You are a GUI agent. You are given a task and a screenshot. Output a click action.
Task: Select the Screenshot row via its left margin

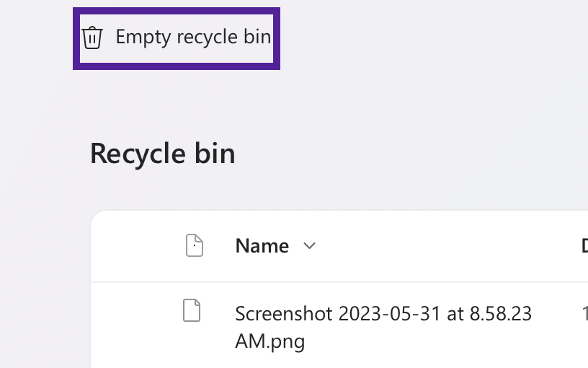[x=135, y=325]
